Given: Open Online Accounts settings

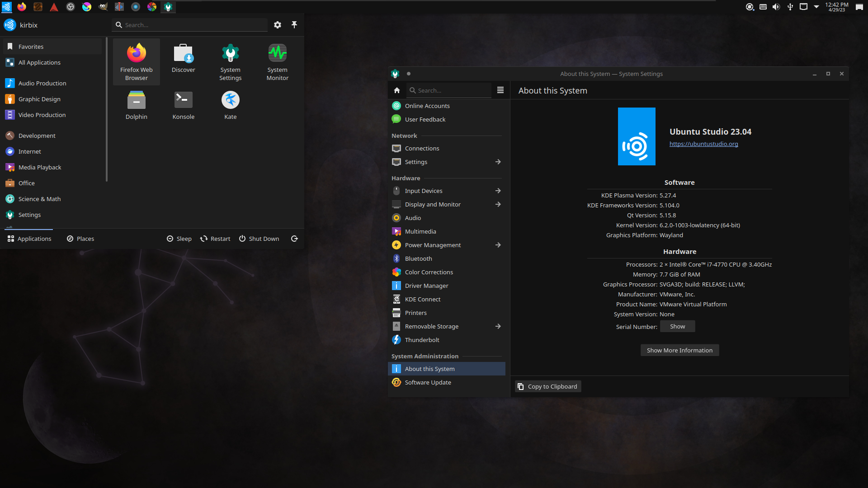Looking at the screenshot, I should (447, 106).
